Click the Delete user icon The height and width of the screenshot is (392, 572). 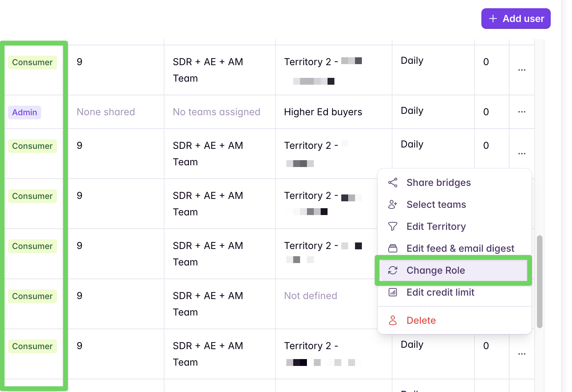(393, 320)
